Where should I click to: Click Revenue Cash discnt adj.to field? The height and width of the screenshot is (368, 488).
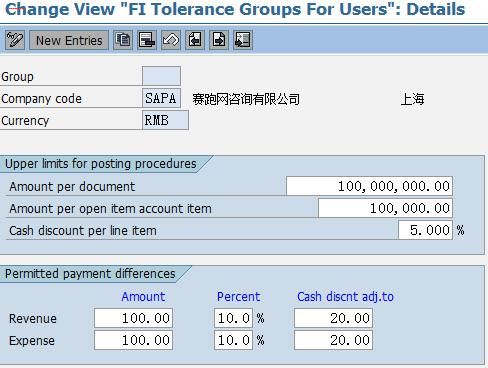[x=333, y=318]
